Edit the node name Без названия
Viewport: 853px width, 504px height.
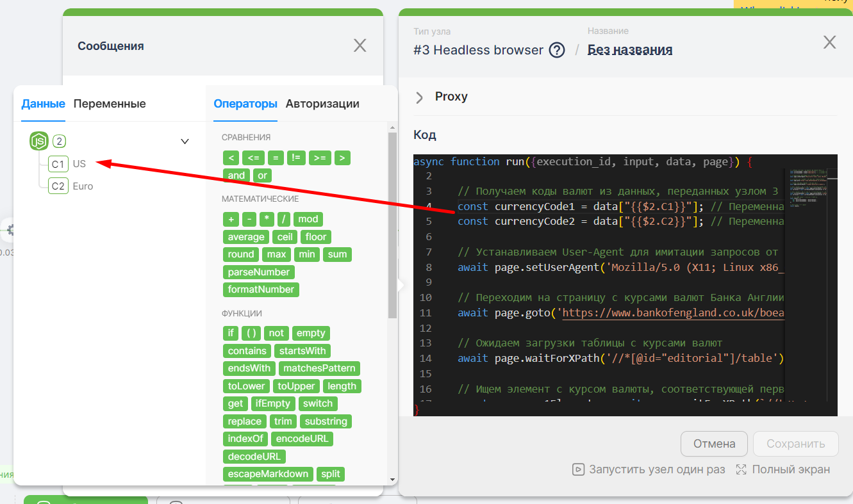point(630,50)
